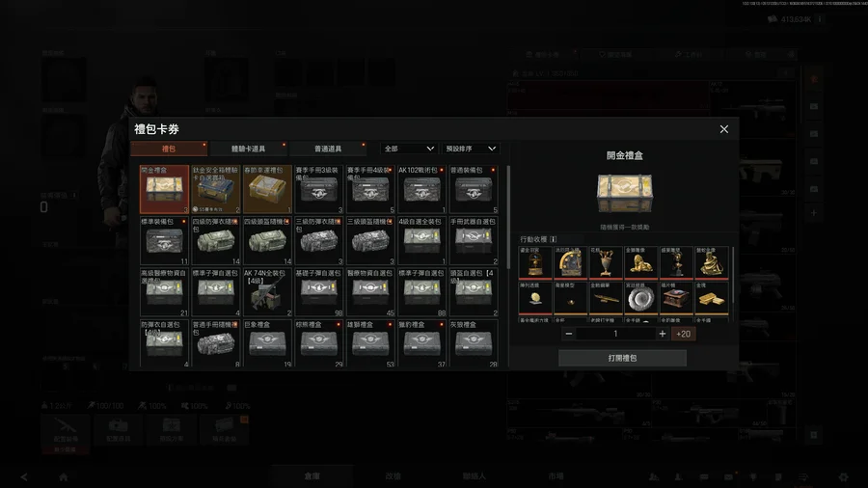
Task: Click the gold bars reward item
Action: point(712,298)
